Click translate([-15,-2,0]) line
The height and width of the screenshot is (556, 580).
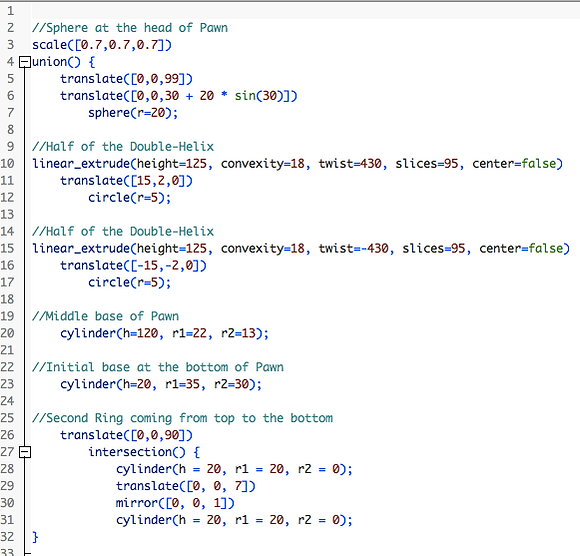coord(133,265)
